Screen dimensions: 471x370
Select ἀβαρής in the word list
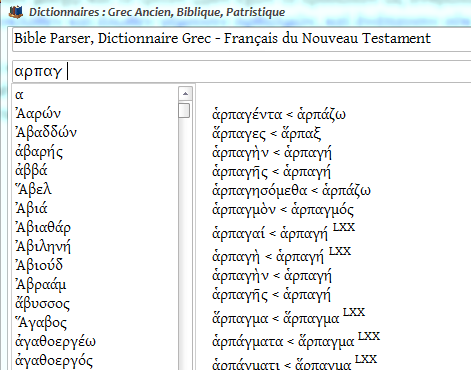pyautogui.click(x=39, y=152)
